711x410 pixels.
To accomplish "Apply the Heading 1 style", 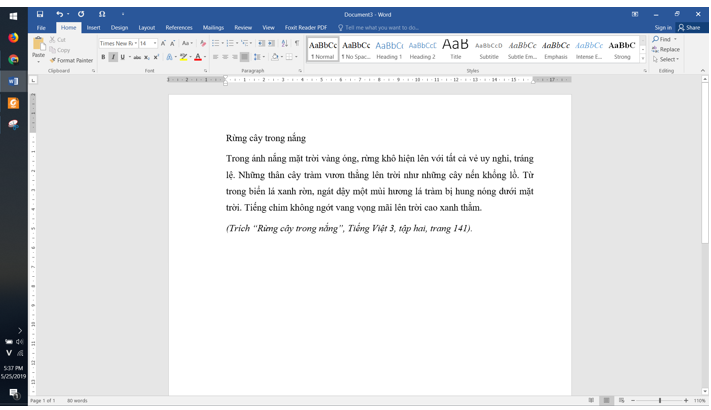I will 389,49.
